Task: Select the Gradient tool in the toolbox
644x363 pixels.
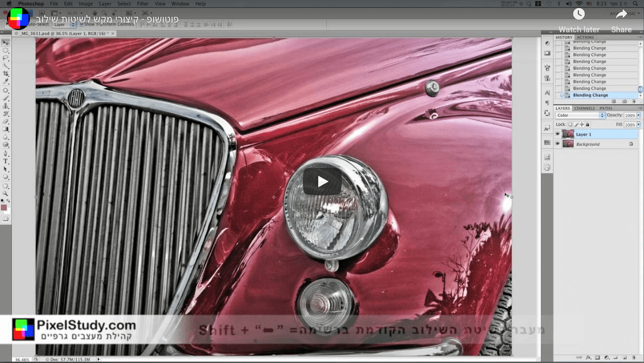Action: pyautogui.click(x=6, y=129)
